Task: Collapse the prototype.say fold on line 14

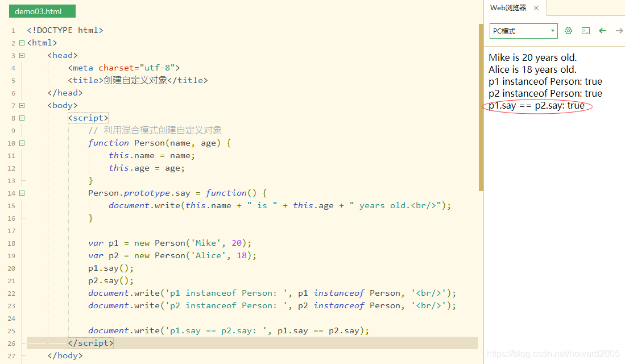Action: [x=22, y=193]
